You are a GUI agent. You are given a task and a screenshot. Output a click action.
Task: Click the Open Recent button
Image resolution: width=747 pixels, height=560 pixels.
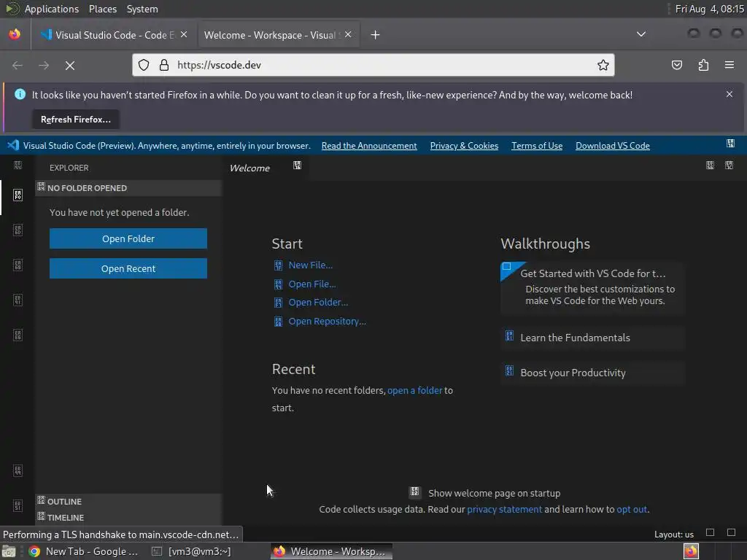click(128, 268)
